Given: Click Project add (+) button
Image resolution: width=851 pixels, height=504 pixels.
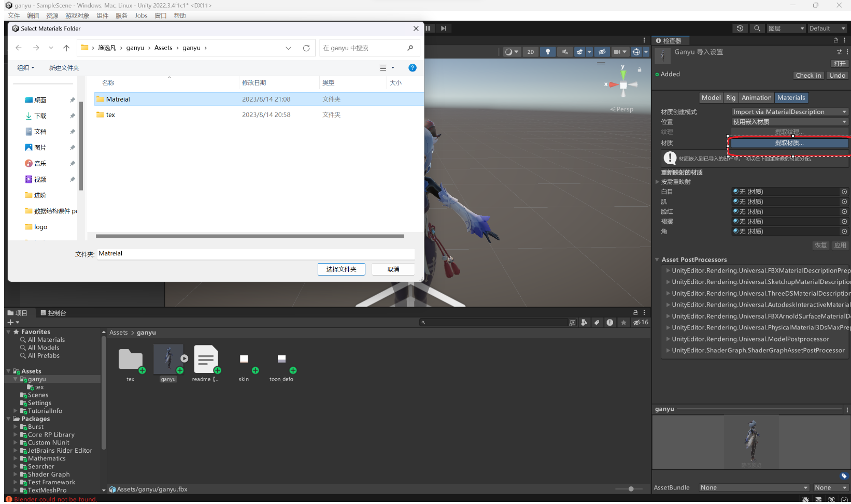Looking at the screenshot, I should 13,322.
